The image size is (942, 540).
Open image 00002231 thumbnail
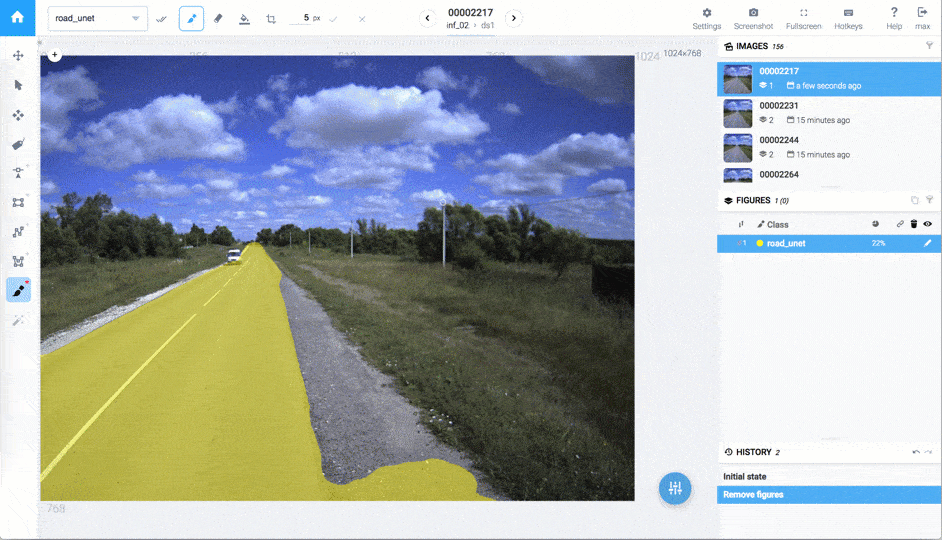[x=738, y=113]
